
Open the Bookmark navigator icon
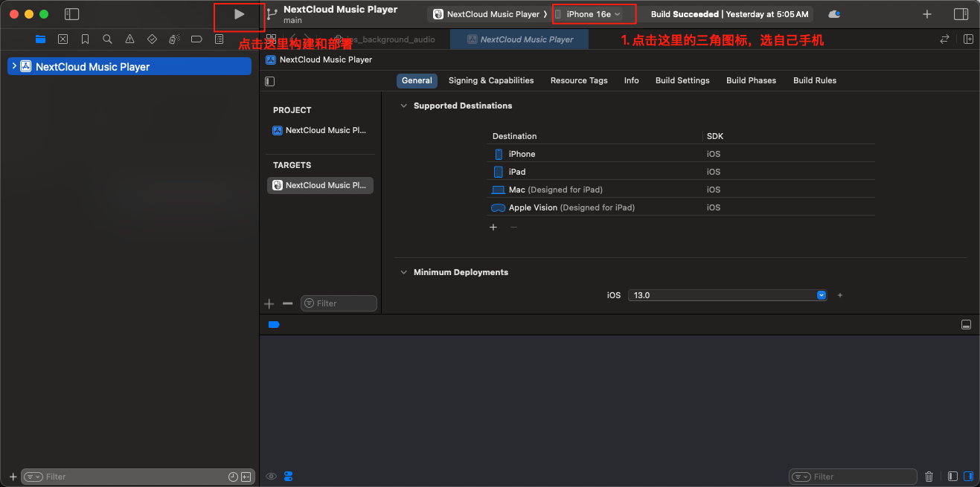tap(86, 39)
